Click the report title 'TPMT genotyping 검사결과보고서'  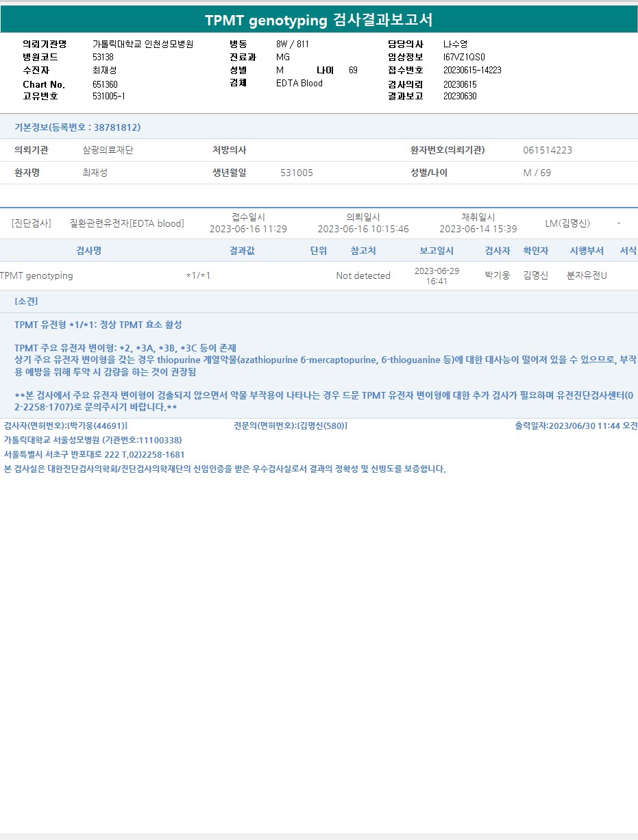(x=319, y=20)
